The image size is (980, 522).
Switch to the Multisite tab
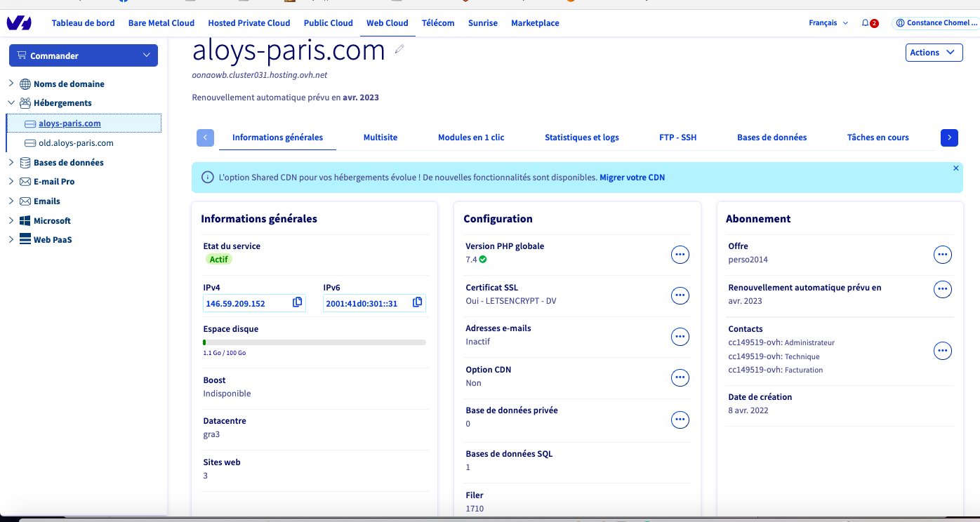[x=380, y=138]
